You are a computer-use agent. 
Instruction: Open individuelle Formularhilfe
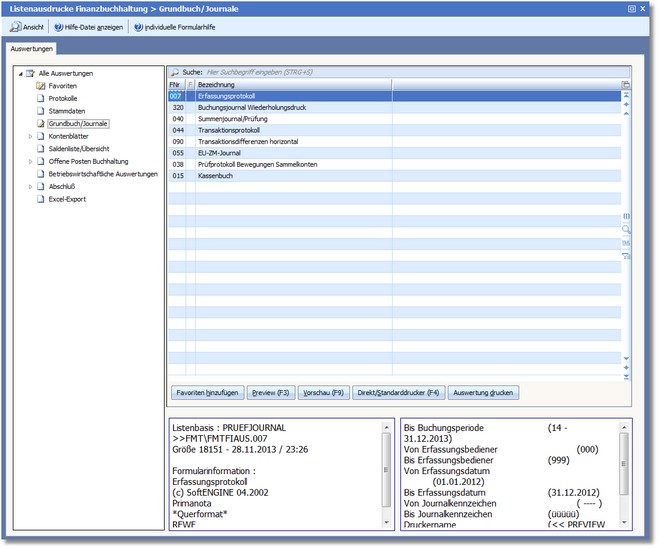(x=139, y=27)
